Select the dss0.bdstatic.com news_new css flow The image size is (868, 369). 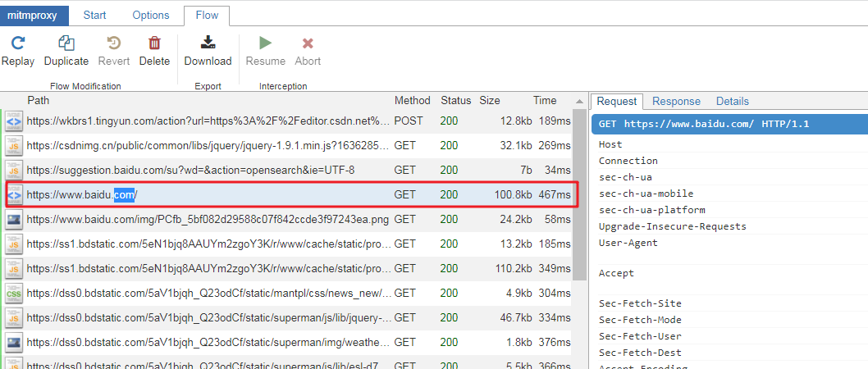point(288,293)
